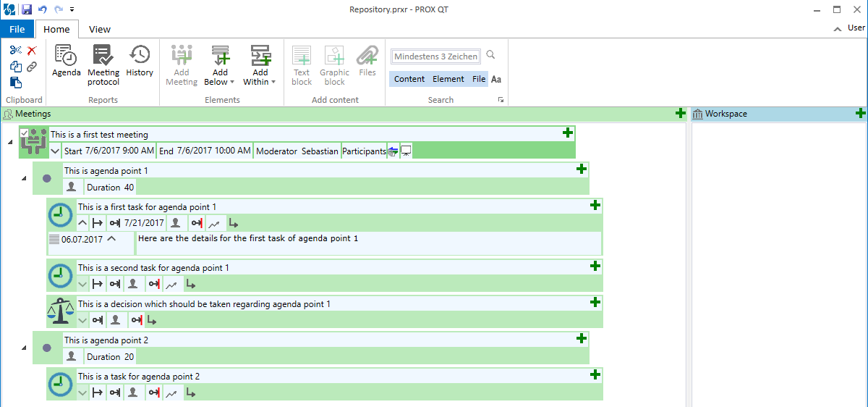The width and height of the screenshot is (868, 407).
Task: Toggle the Content search filter
Action: pos(409,79)
